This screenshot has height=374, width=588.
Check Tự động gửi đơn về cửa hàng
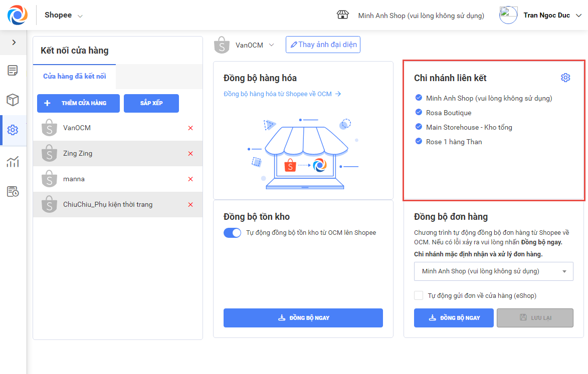coord(419,296)
